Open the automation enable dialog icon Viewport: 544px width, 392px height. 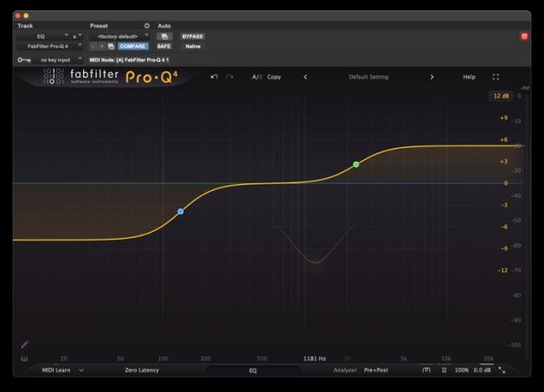[x=164, y=36]
